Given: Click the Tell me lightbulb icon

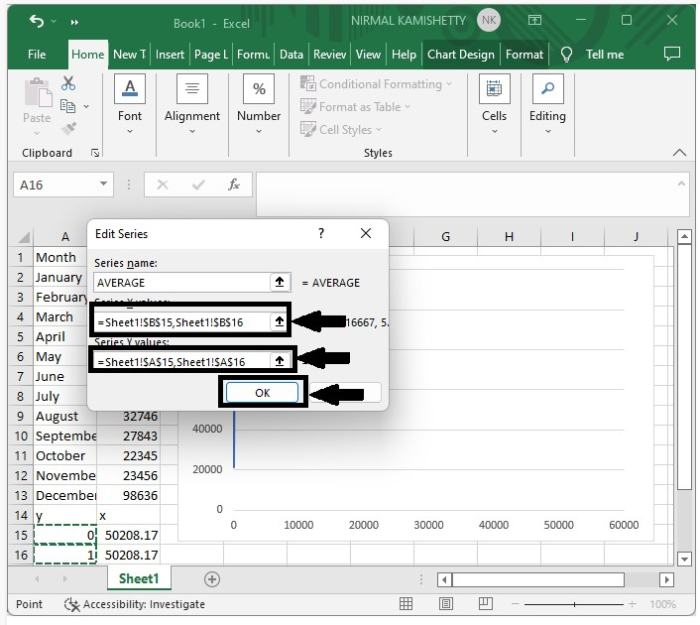Looking at the screenshot, I should pos(566,54).
